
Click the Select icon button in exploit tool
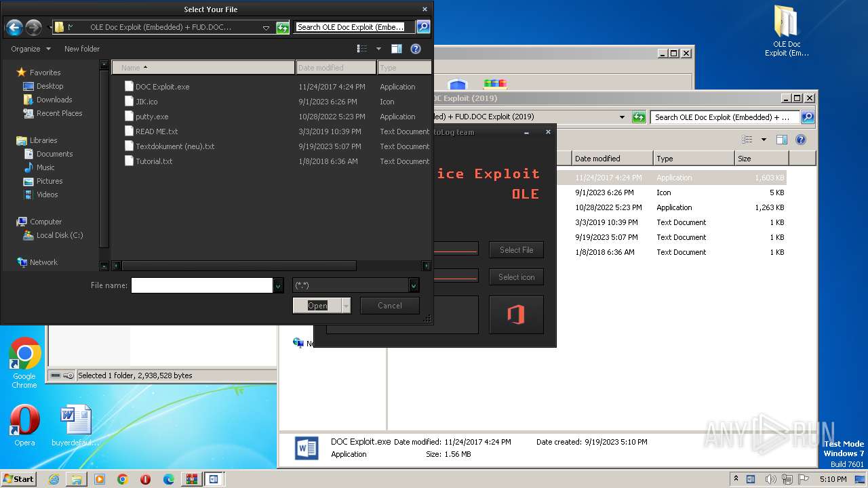[517, 277]
